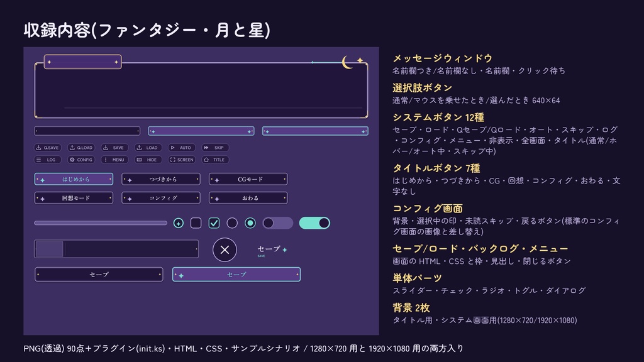Click the システムボタン 12種 heading

(x=438, y=118)
